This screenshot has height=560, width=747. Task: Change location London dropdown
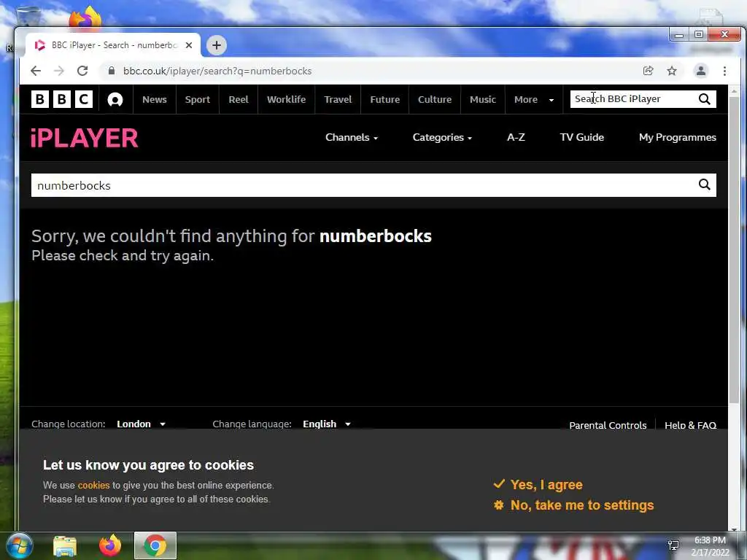pyautogui.click(x=141, y=424)
